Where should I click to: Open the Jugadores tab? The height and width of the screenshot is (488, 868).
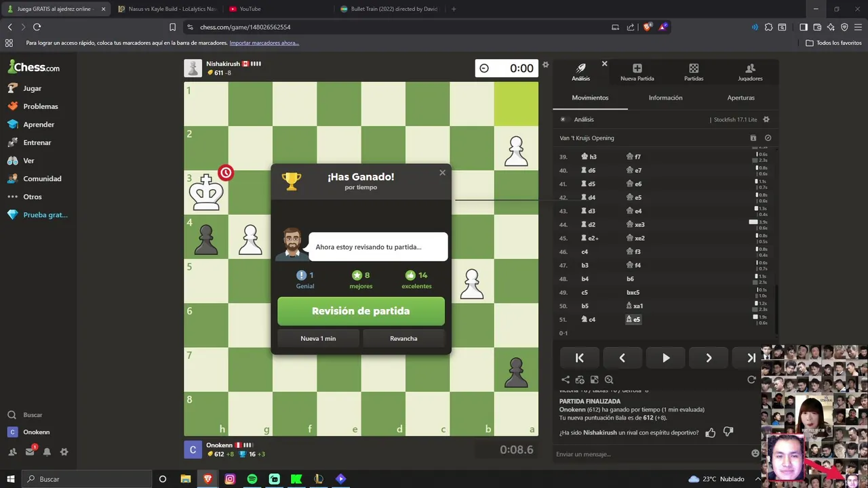[750, 73]
